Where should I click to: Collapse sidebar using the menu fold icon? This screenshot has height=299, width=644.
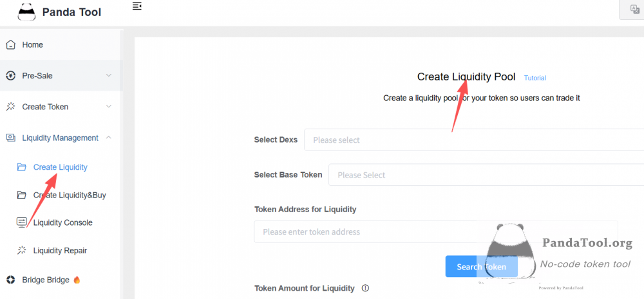[137, 6]
